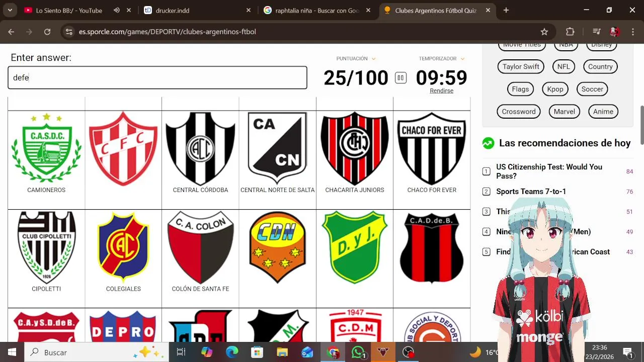Image resolution: width=644 pixels, height=362 pixels.
Task: Open File Explorer from taskbar
Action: pos(282,352)
